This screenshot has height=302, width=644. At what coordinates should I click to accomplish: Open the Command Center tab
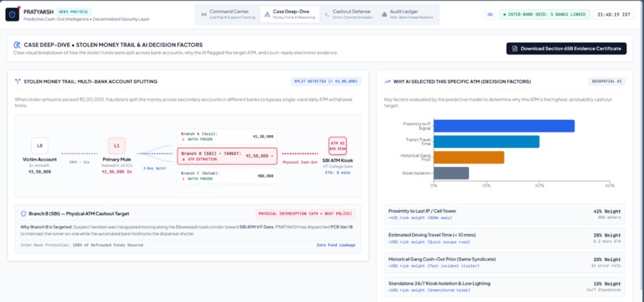229,14
